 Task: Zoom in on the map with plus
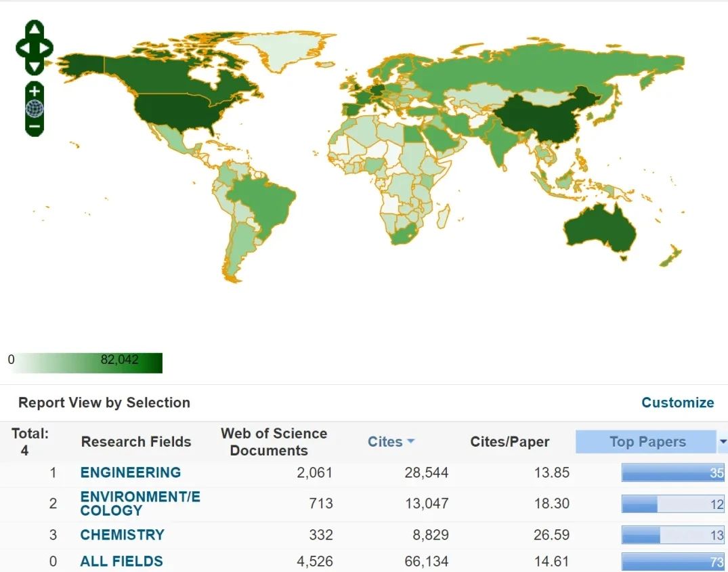pyautogui.click(x=35, y=91)
